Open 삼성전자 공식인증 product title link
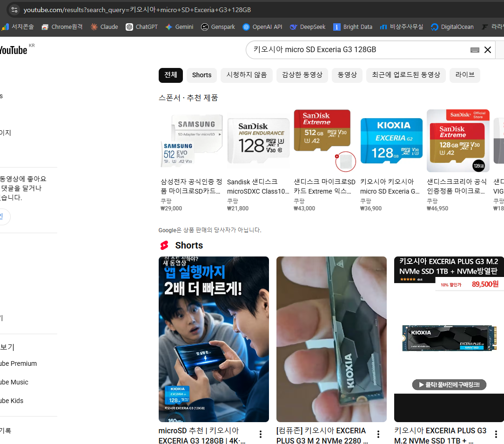 [x=191, y=187]
